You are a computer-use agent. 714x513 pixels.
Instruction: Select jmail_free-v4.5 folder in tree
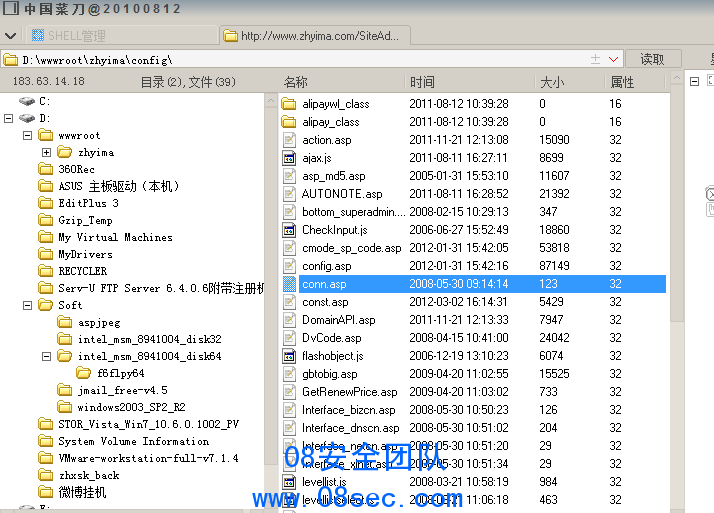[x=122, y=390]
